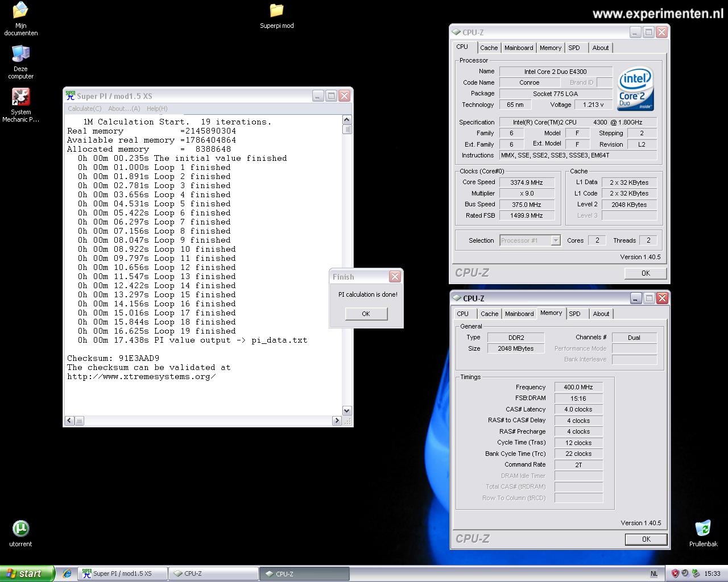Click the Super PI horizontal scroll left arrow
The width and height of the screenshot is (728, 582).
(69, 421)
